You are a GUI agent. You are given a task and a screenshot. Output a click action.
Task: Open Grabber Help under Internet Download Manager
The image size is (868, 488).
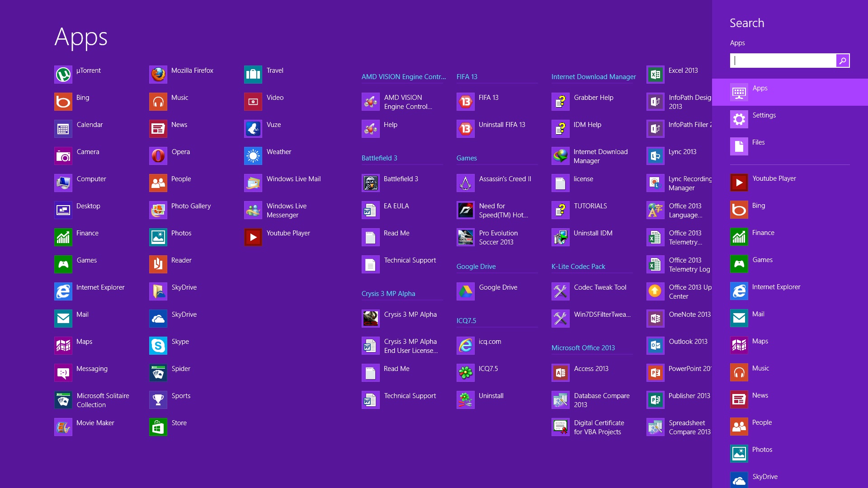pos(583,102)
